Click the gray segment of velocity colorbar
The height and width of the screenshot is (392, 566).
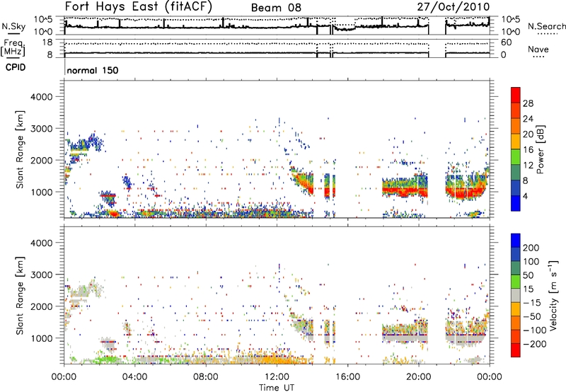point(516,295)
